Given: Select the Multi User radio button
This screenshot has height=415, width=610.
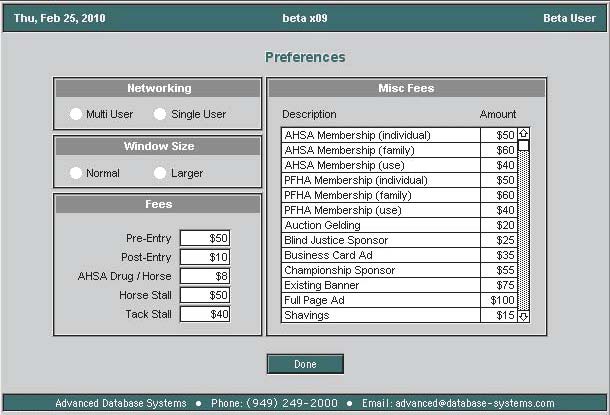Looking at the screenshot, I should tap(75, 114).
